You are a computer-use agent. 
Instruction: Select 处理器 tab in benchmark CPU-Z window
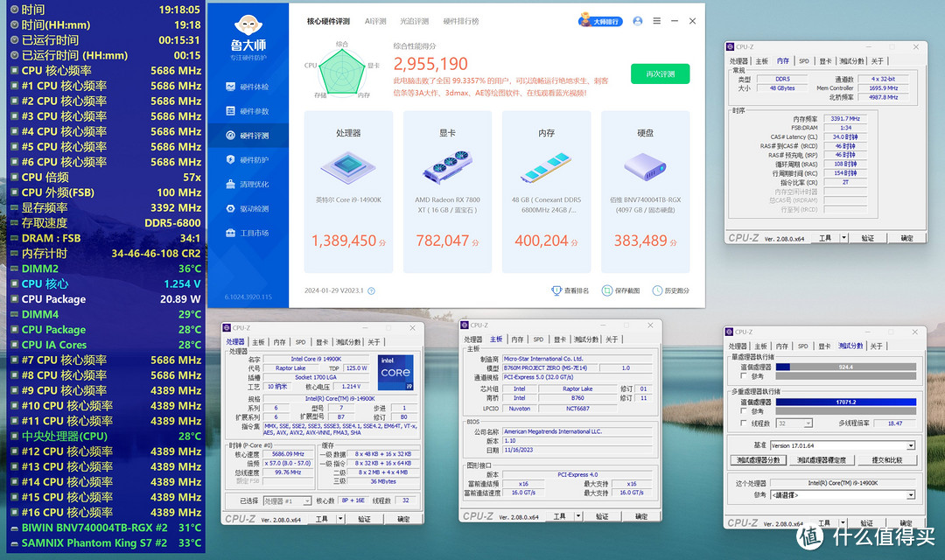coord(738,346)
